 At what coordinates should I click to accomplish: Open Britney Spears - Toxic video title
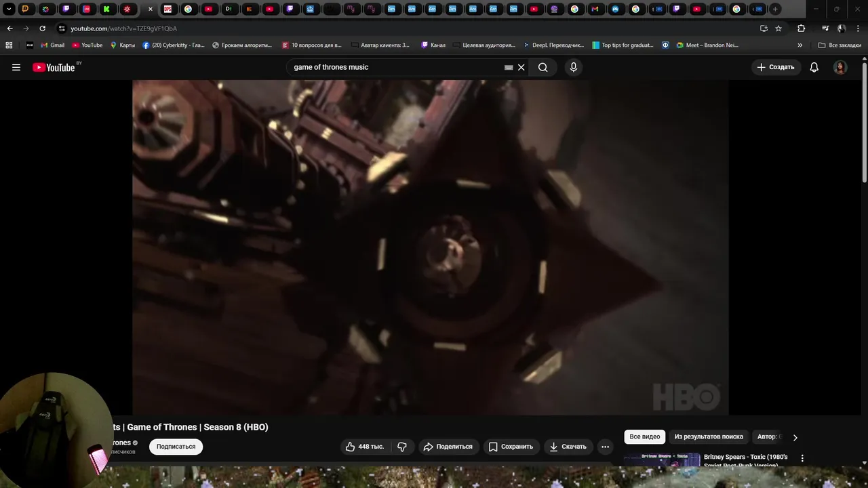pyautogui.click(x=746, y=460)
